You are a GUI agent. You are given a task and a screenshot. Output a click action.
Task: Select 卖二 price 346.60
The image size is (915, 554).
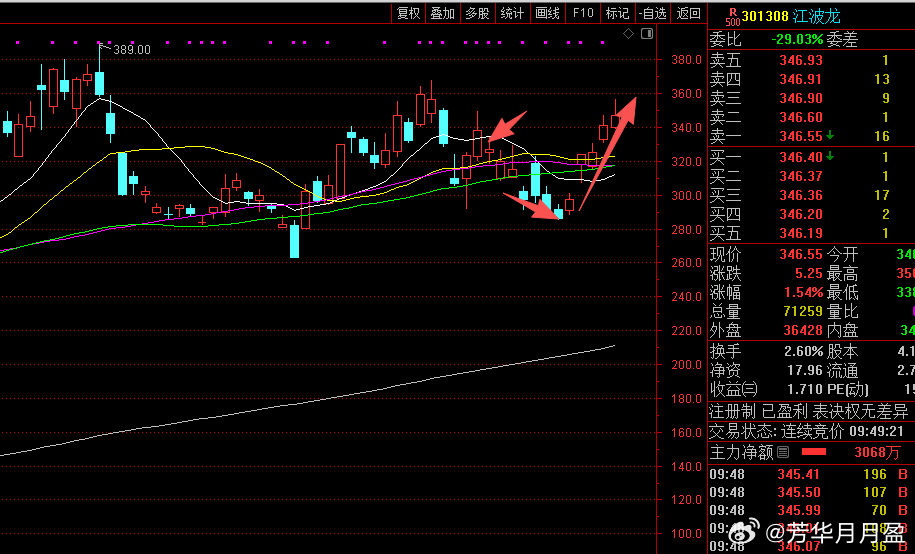[801, 117]
